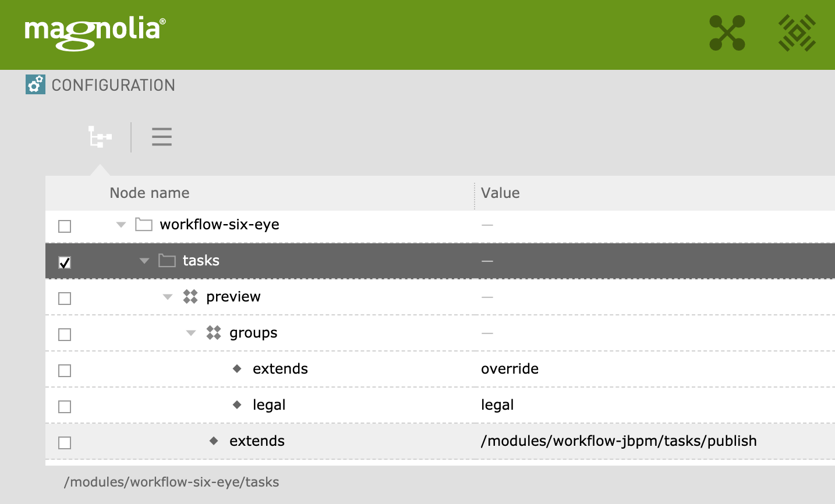Check the checkbox for extends override row
This screenshot has width=835, height=504.
pos(65,371)
